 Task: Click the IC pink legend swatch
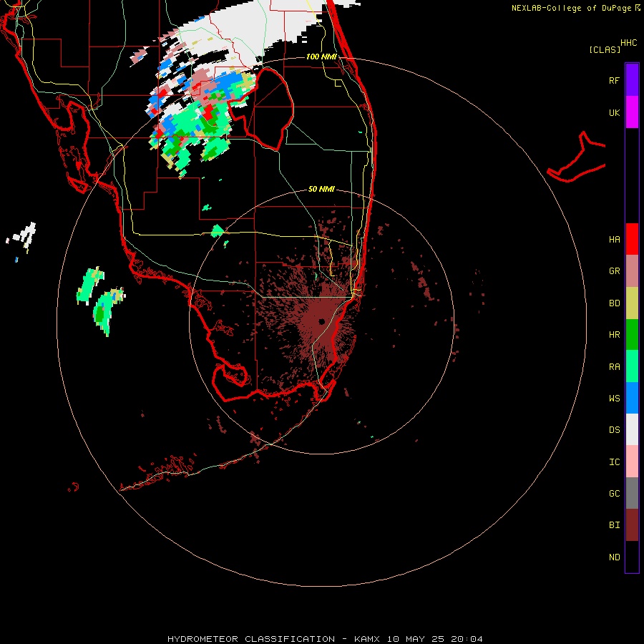coord(632,462)
